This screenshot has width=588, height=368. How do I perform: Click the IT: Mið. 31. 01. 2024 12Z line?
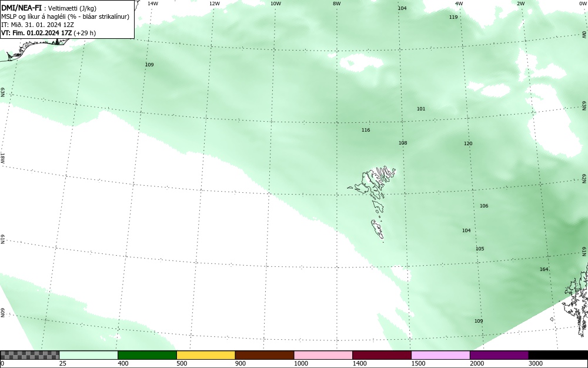38,25
